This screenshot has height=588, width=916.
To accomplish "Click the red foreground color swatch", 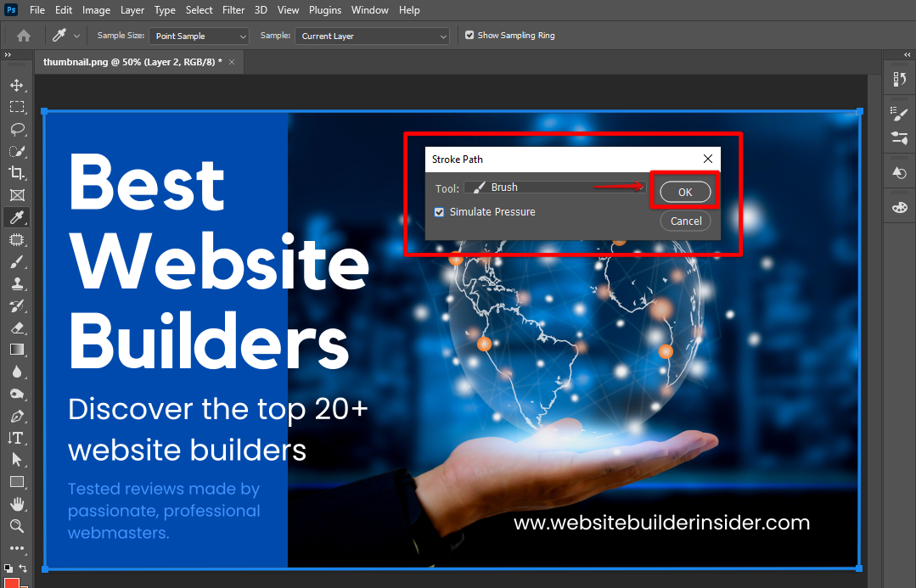I will pyautogui.click(x=12, y=583).
